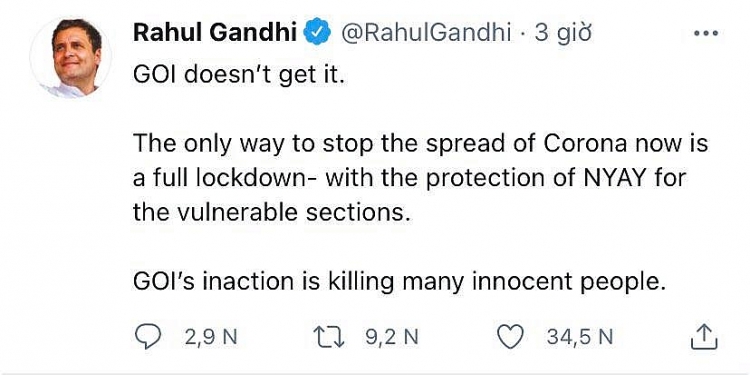
Task: Click the 2,9 N reply count
Action: click(x=211, y=338)
